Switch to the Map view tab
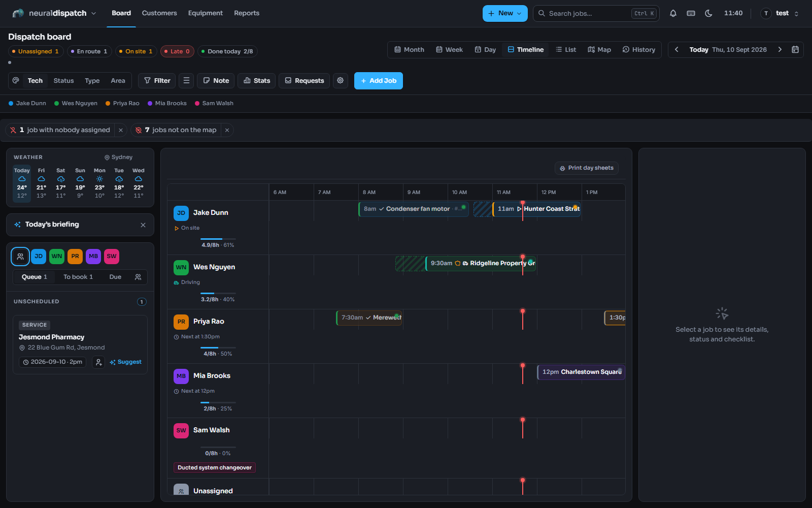812x508 pixels. 599,49
